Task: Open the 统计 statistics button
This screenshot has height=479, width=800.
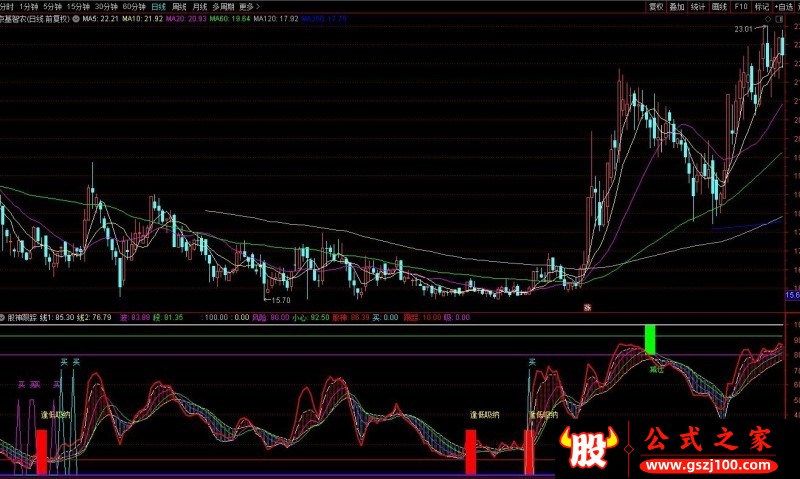Action: pyautogui.click(x=697, y=7)
